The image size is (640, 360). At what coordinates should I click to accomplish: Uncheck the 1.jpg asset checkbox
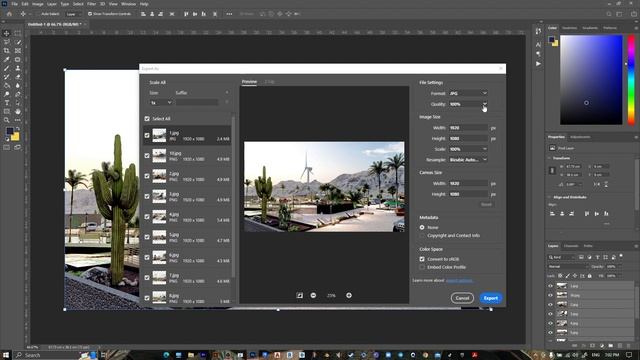click(147, 136)
